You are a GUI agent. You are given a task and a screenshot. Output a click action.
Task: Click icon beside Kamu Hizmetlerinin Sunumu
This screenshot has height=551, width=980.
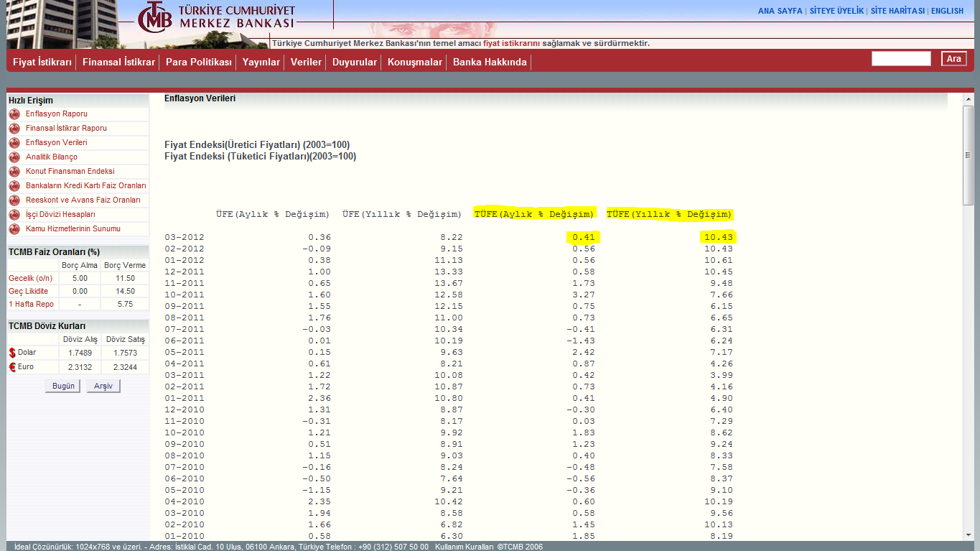pos(14,229)
